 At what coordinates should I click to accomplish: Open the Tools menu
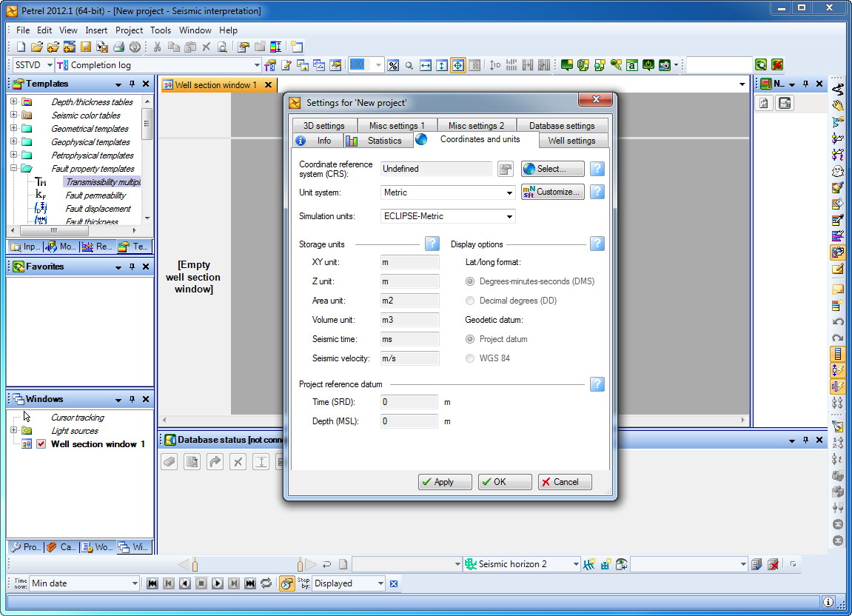(161, 30)
